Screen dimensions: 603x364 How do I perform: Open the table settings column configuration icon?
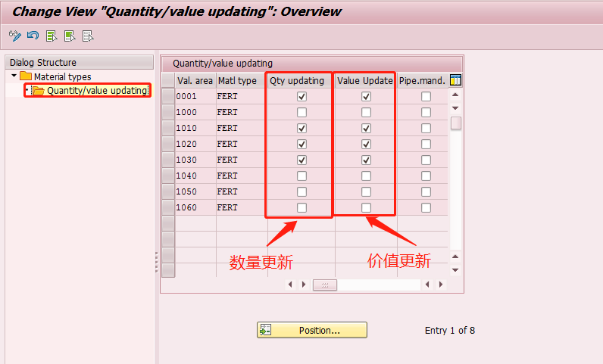pos(455,80)
